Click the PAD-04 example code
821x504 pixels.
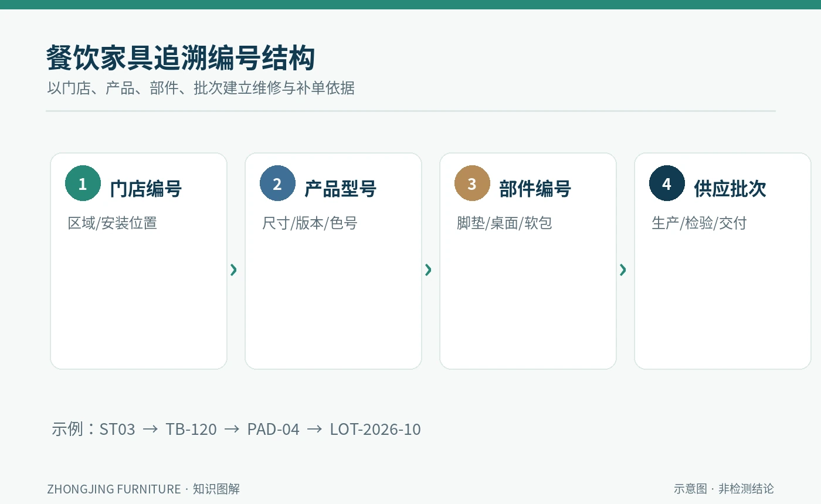click(273, 430)
